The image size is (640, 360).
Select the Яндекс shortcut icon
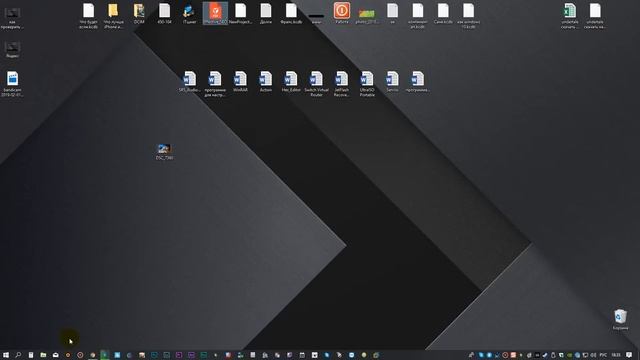coord(12,50)
